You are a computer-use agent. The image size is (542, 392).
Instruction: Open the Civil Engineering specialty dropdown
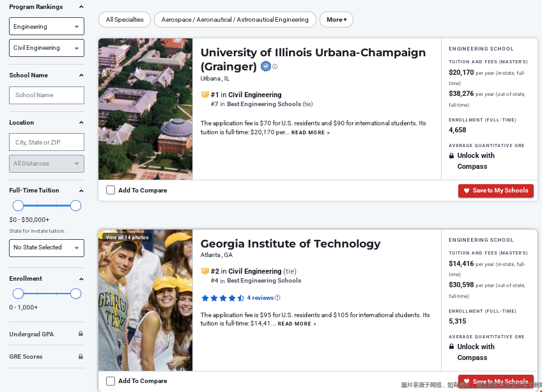47,48
